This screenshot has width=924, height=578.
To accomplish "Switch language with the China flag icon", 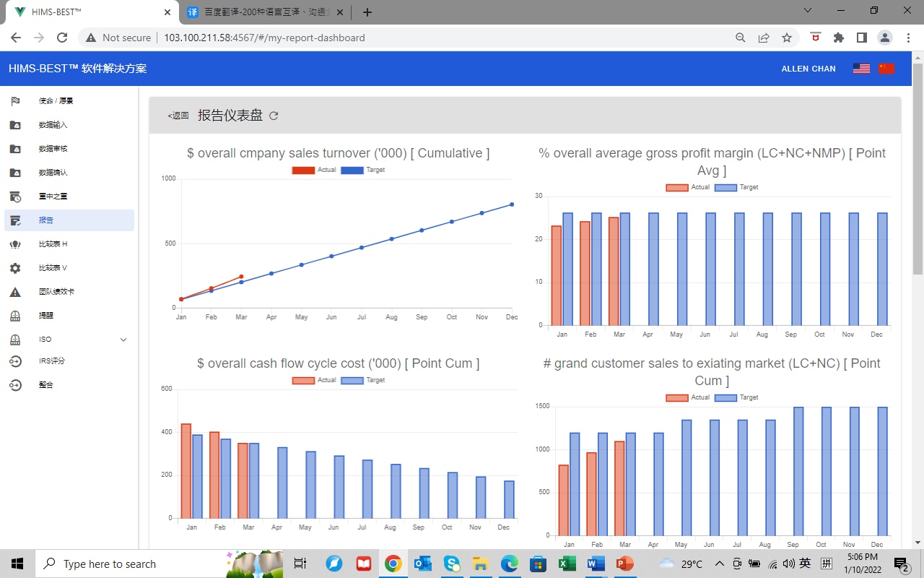I will click(x=886, y=69).
